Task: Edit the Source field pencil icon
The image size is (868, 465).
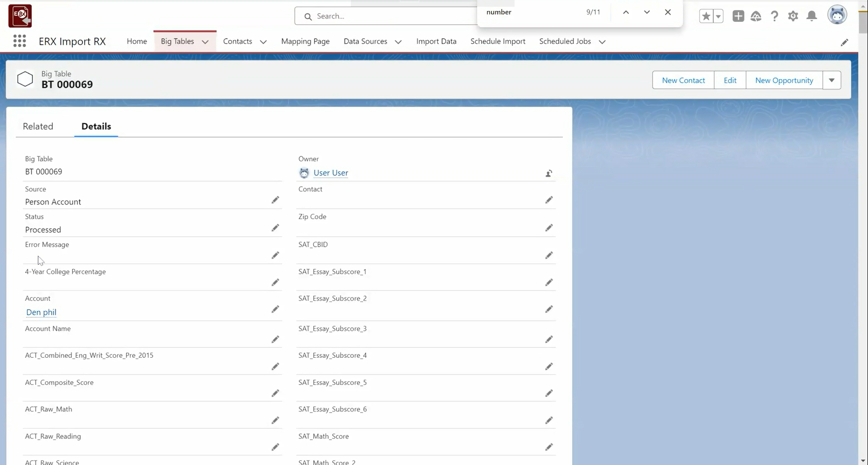Action: [x=275, y=200]
